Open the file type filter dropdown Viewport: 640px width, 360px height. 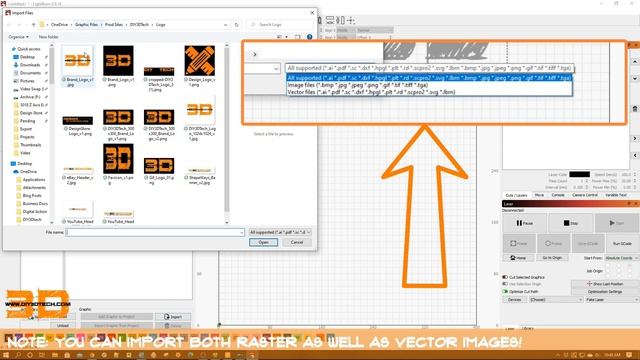tap(280, 232)
